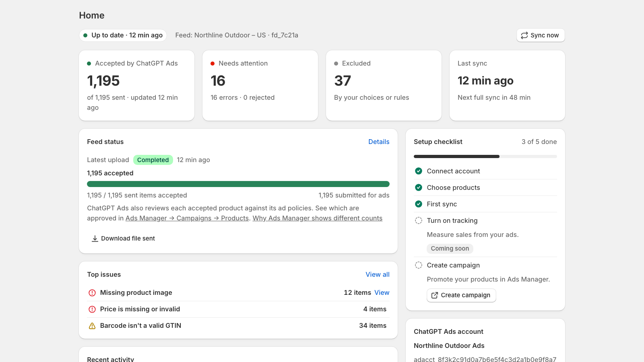Open the Last sync card

[x=507, y=85]
